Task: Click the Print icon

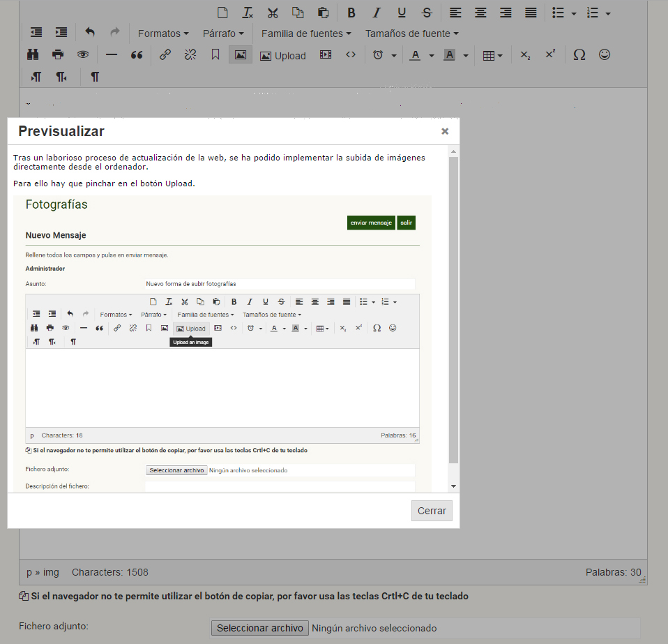Action: [x=58, y=54]
